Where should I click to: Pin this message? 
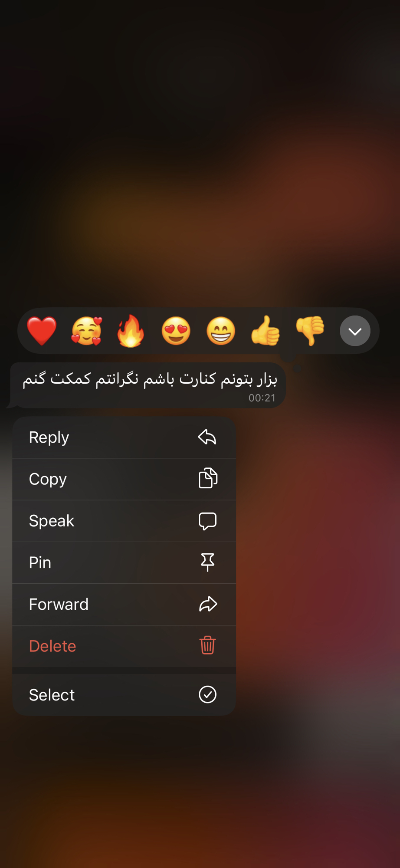click(x=124, y=562)
